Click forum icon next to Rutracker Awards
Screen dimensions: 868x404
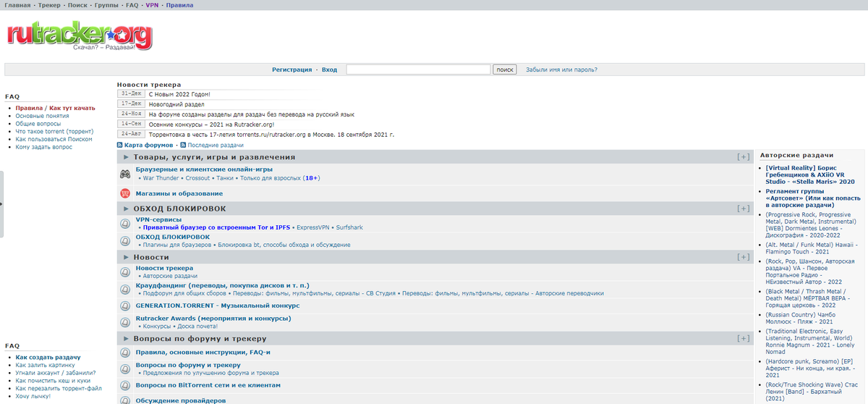(x=125, y=321)
